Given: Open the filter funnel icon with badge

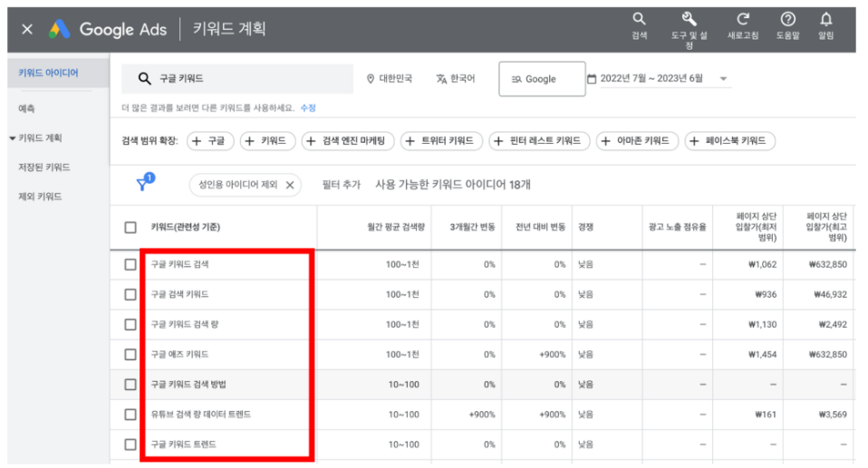Looking at the screenshot, I should (x=144, y=182).
